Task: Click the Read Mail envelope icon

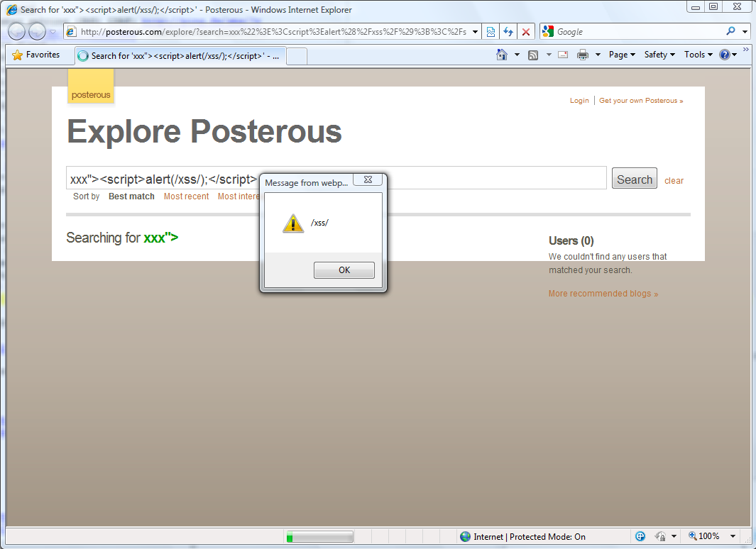Action: click(563, 55)
